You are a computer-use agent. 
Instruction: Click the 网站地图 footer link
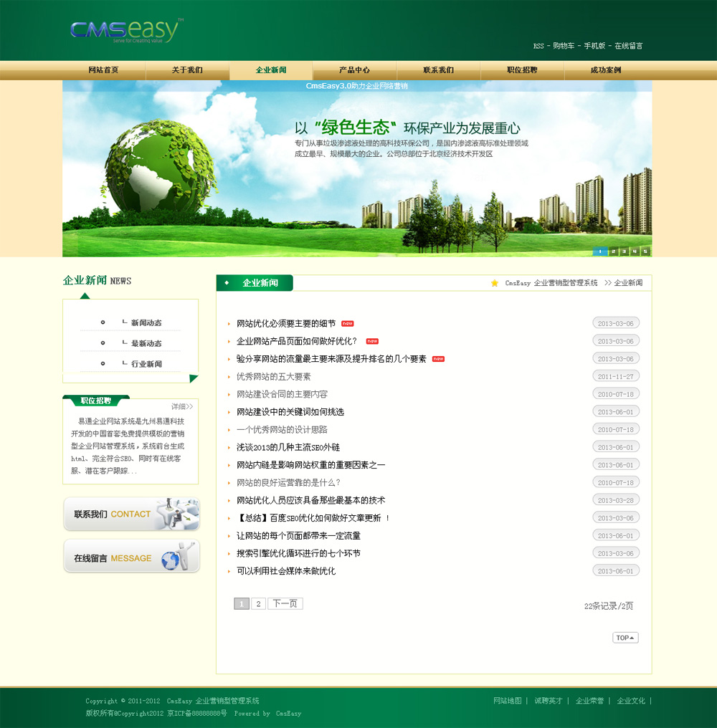508,701
